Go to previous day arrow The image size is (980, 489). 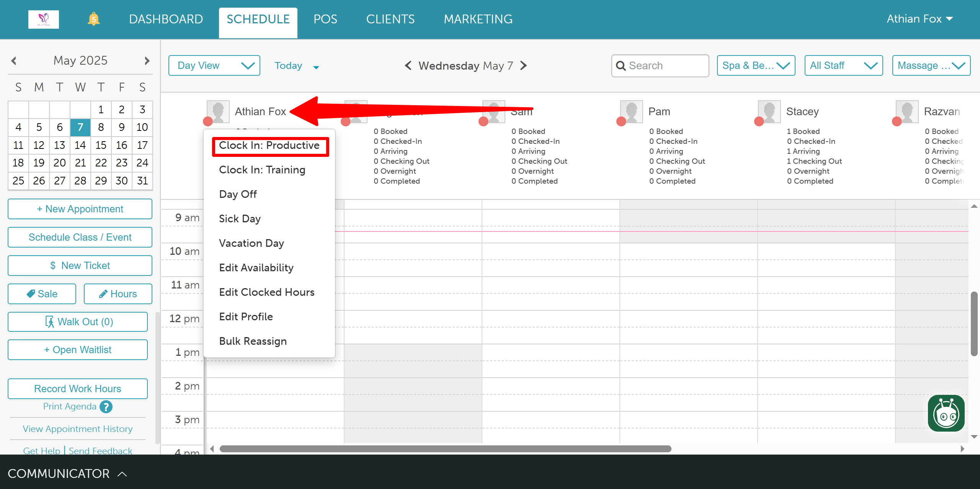pyautogui.click(x=408, y=66)
